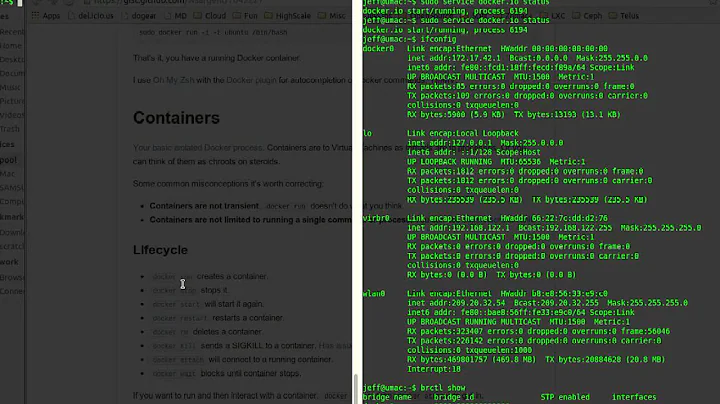This screenshot has width=720, height=404.
Task: Click the 'STP enabled' column header in terminal
Action: tap(565, 397)
